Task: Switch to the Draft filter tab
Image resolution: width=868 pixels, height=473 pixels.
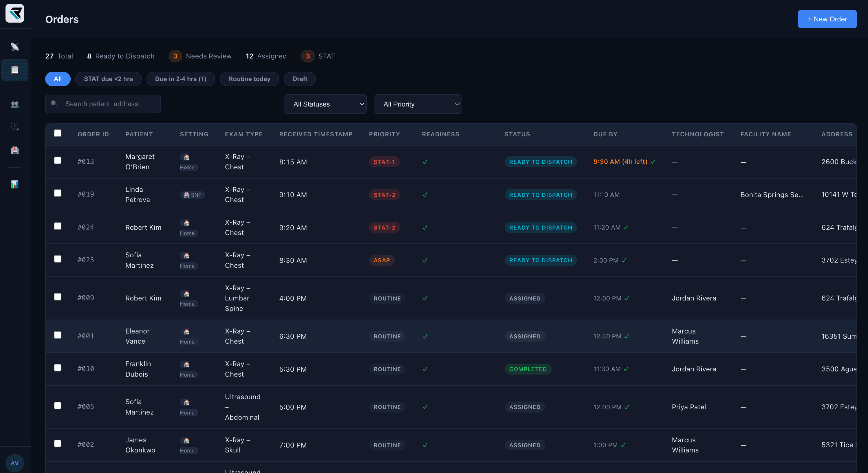Action: point(299,79)
